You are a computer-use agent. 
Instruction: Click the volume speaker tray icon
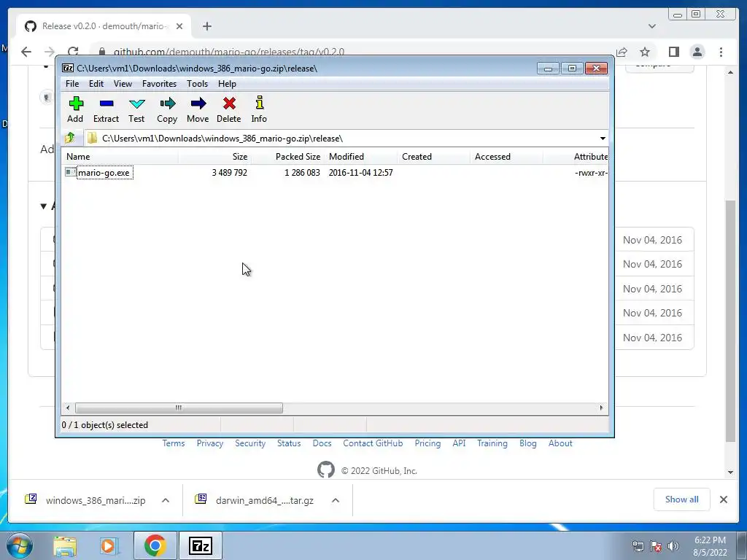point(673,546)
